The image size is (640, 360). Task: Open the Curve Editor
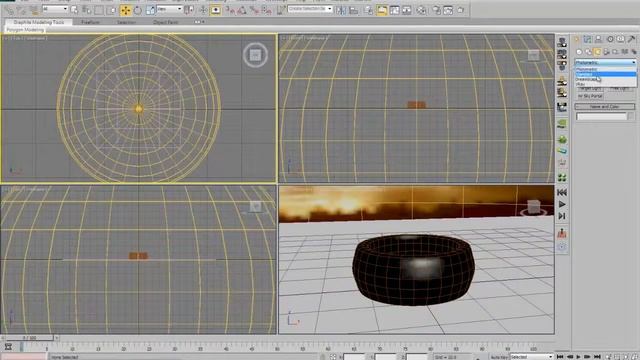pos(394,10)
